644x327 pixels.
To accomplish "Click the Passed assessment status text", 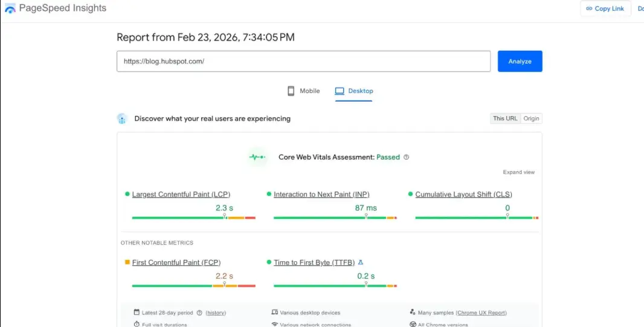I will [388, 157].
